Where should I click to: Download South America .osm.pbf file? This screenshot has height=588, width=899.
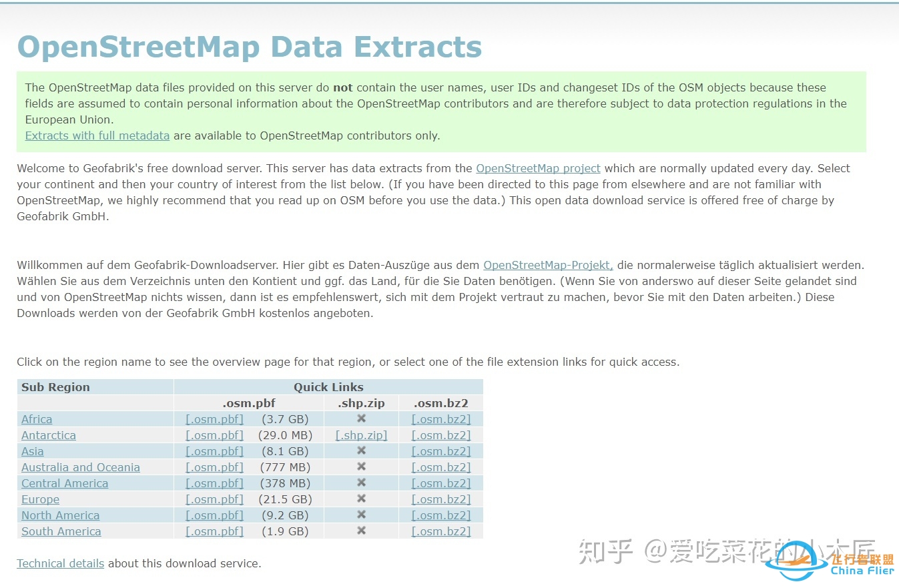(214, 531)
